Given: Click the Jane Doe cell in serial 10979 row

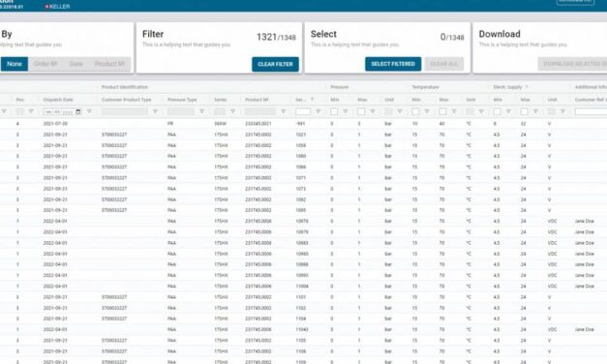Looking at the screenshot, I should [x=585, y=231].
